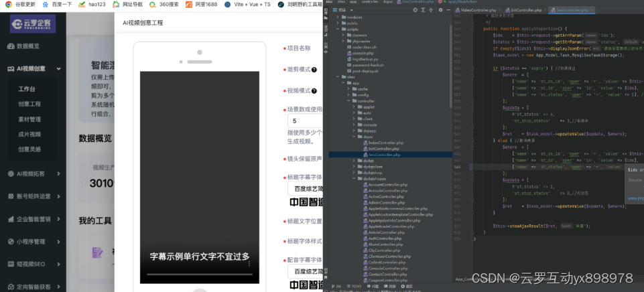
Task: Select logsBackup.py in the project tree
Action: pyautogui.click(x=362, y=59)
